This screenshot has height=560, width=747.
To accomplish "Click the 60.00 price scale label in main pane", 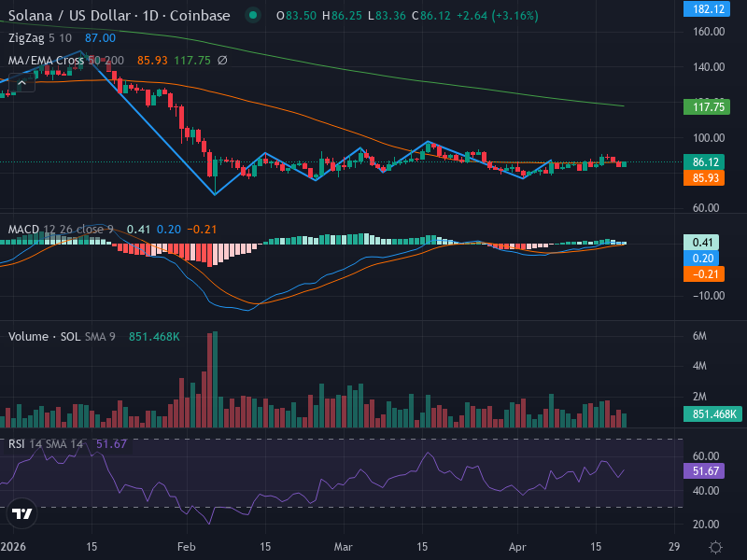I will coord(706,208).
